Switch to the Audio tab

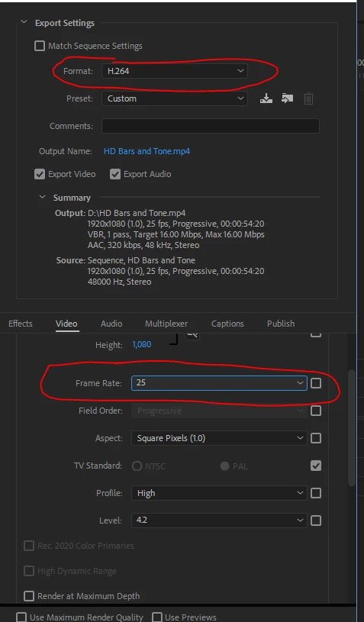point(111,324)
